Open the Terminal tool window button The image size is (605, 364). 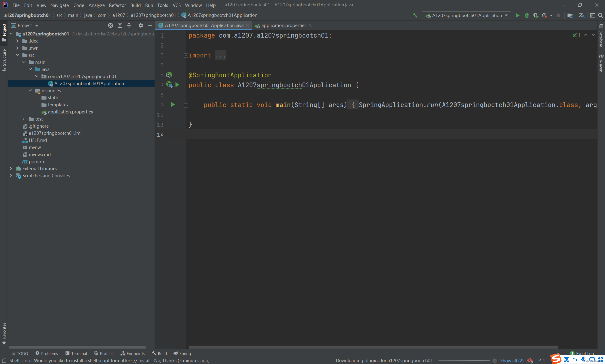click(76, 353)
